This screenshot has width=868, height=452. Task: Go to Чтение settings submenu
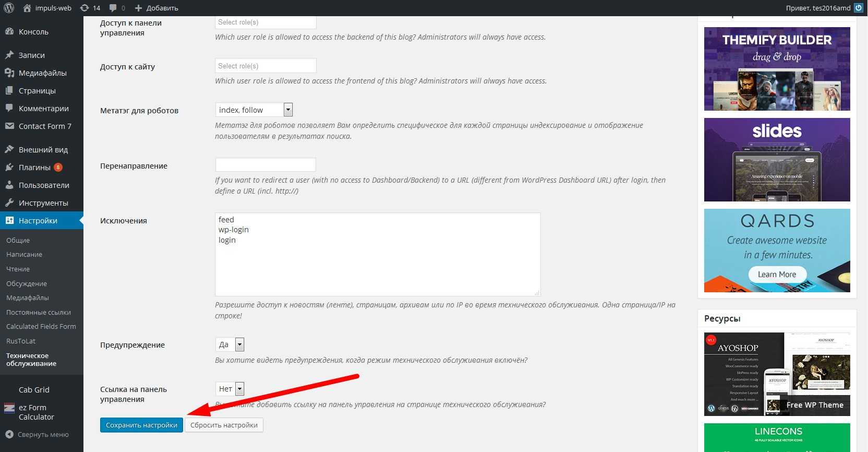(18, 269)
